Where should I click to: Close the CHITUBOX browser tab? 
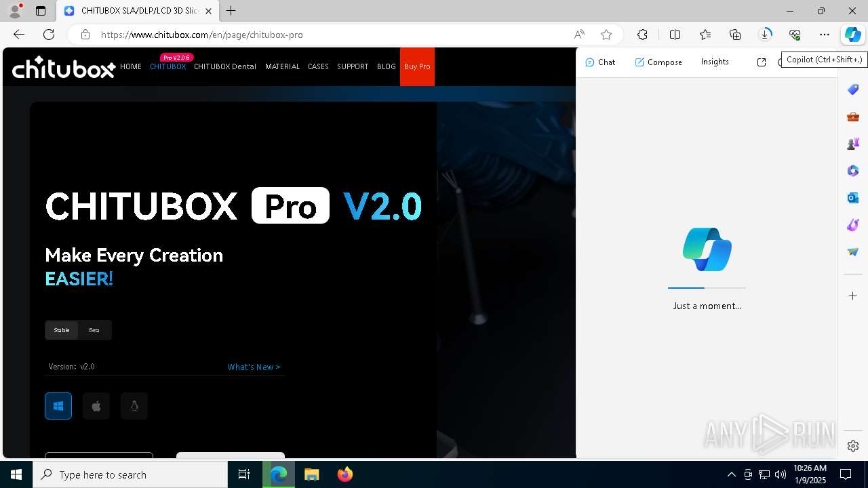(208, 11)
